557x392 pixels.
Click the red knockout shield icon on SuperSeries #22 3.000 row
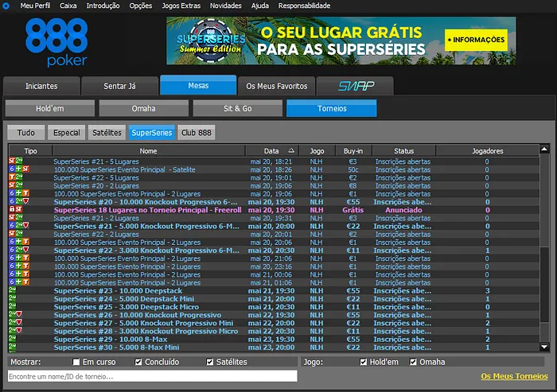click(26, 250)
